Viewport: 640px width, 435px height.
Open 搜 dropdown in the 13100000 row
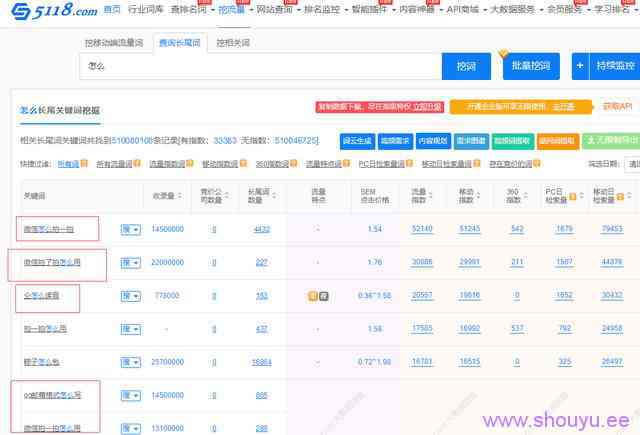[131, 428]
